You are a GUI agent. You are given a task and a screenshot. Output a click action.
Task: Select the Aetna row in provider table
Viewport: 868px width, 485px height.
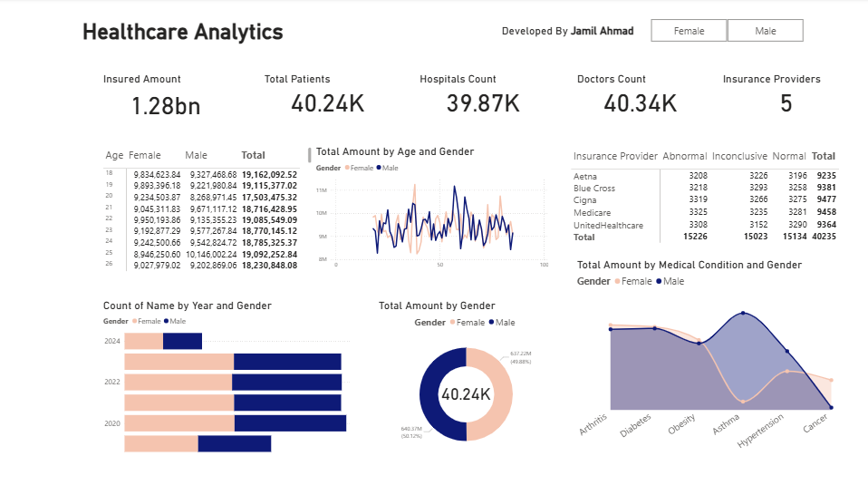(585, 176)
